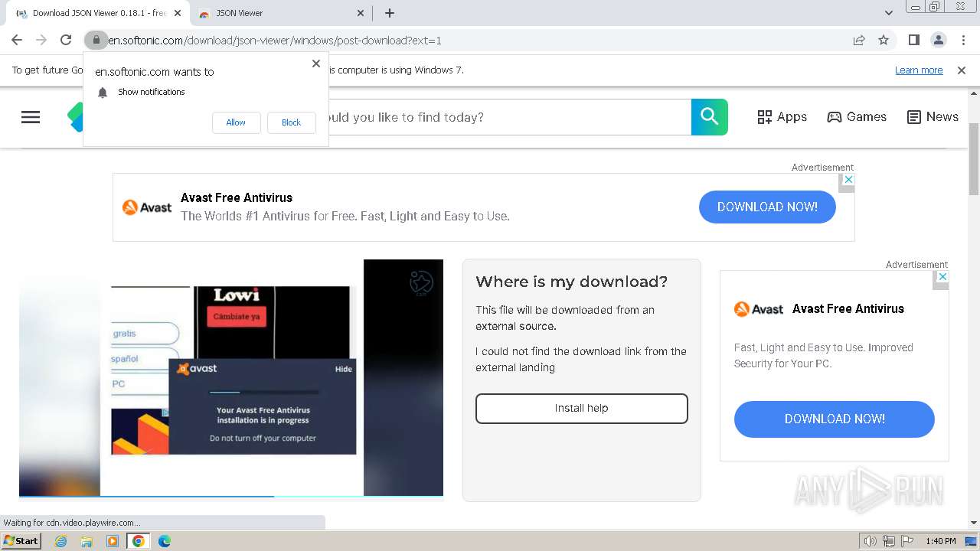Screen dimensions: 980x551
Task: Click the video progress bar
Action: pos(231,496)
